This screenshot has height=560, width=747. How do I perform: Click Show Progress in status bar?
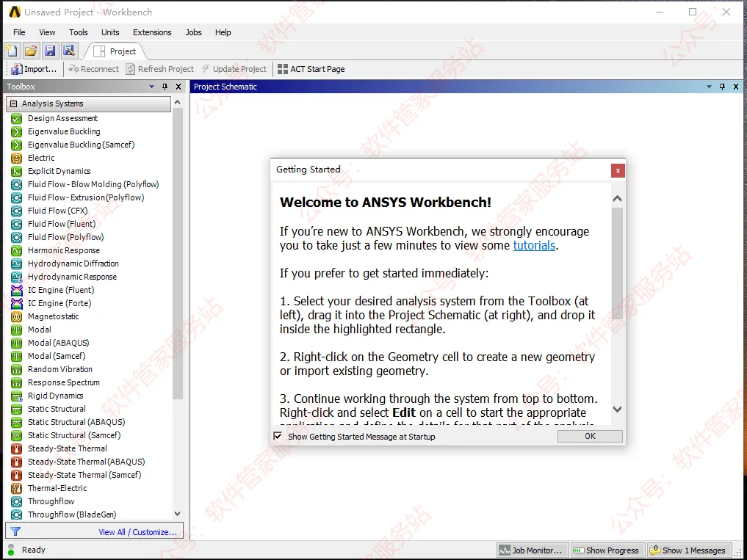pyautogui.click(x=607, y=550)
